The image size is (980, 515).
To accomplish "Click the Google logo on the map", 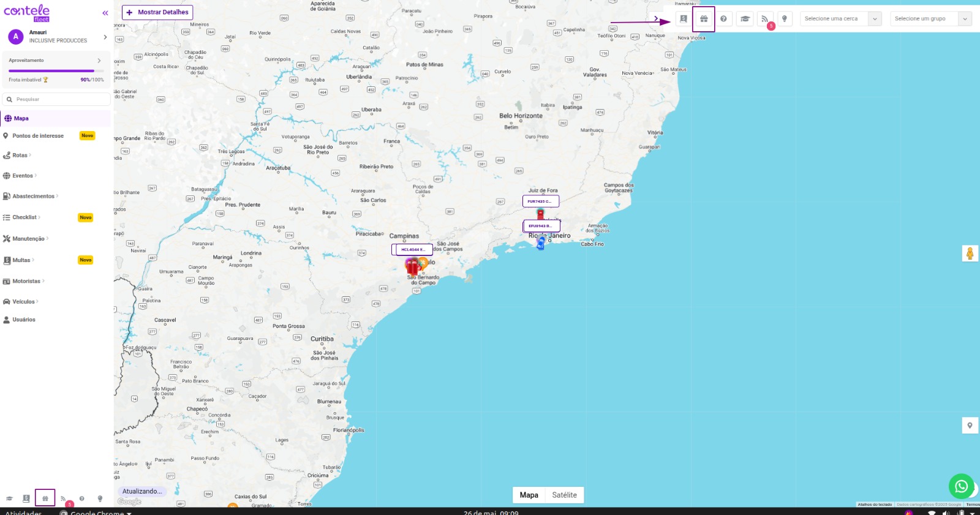I will 129,502.
